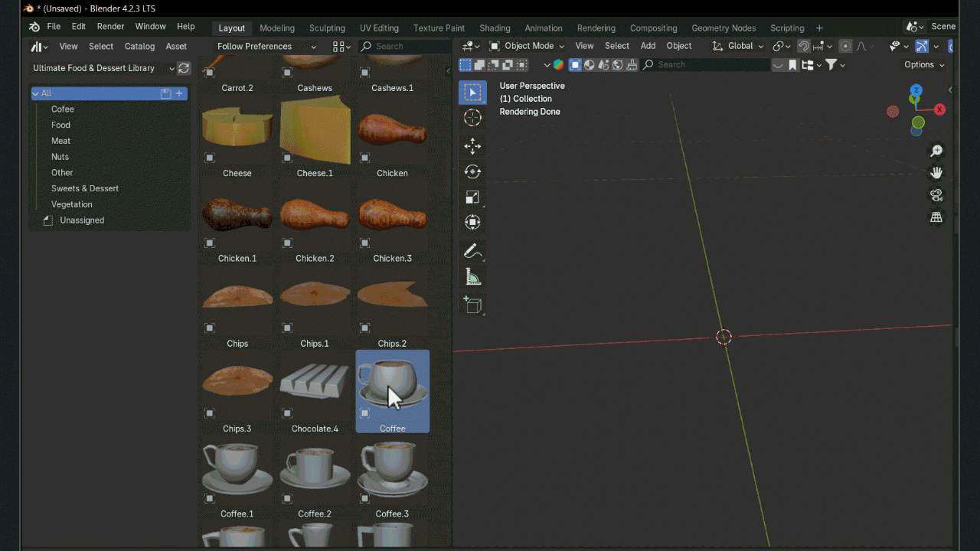Open Ultimate Food & Dessert Library dropdown
This screenshot has width=980, height=551.
(103, 68)
